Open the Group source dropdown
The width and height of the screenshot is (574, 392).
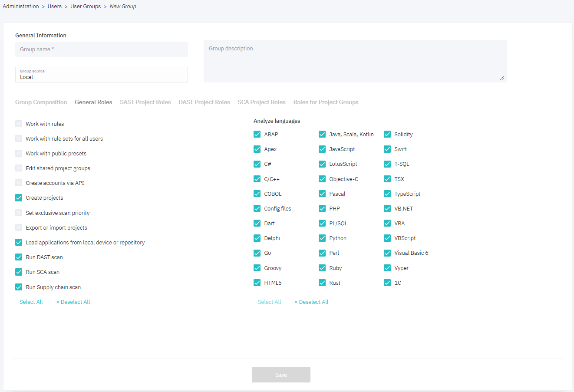tap(102, 75)
